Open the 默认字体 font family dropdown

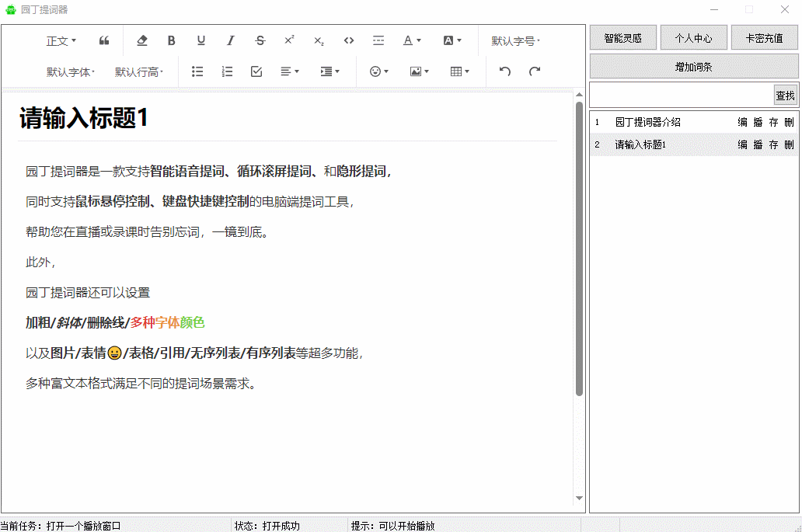tap(70, 71)
